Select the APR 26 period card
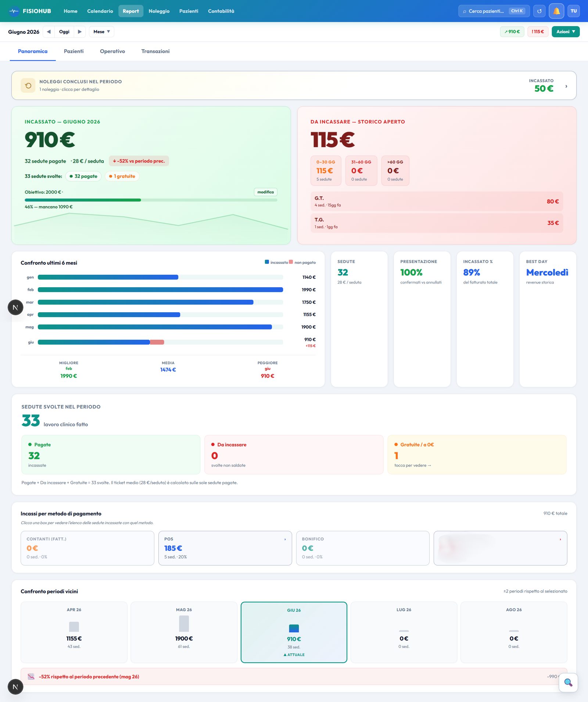 click(74, 632)
